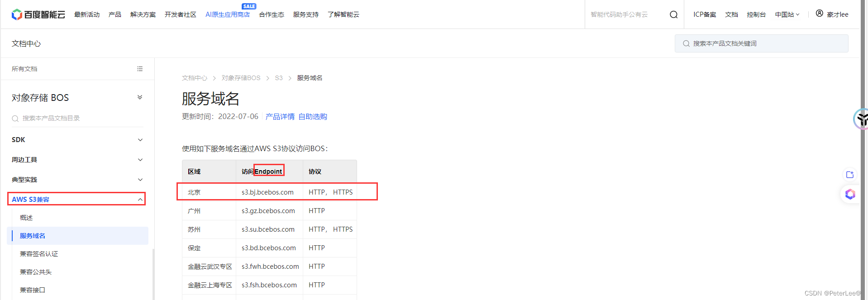The width and height of the screenshot is (868, 300).
Task: Click 对象存储BOS breadcrumb link
Action: [x=241, y=78]
